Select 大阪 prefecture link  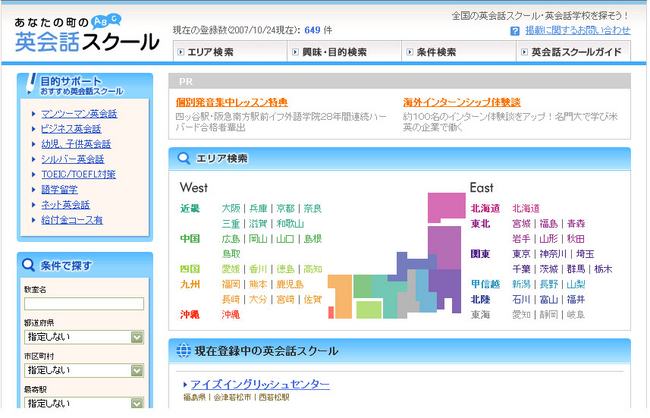click(231, 208)
